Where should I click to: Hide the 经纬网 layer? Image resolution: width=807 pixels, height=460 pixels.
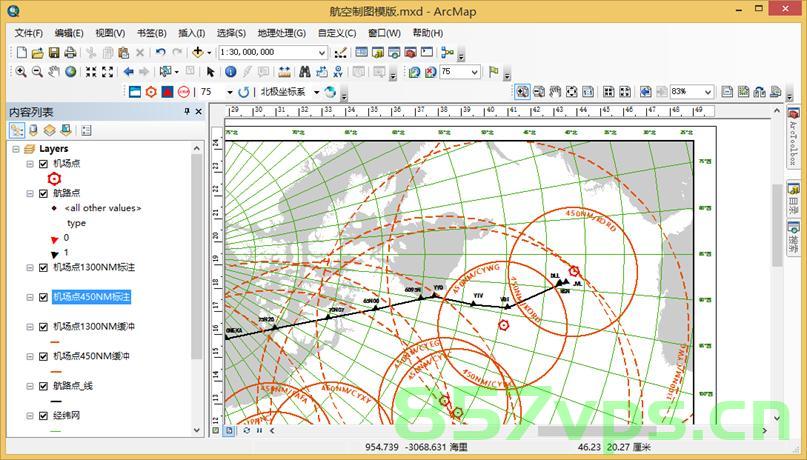coord(43,416)
